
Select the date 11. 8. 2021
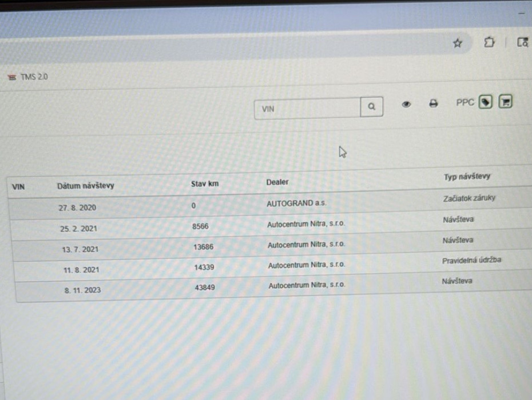81,270
